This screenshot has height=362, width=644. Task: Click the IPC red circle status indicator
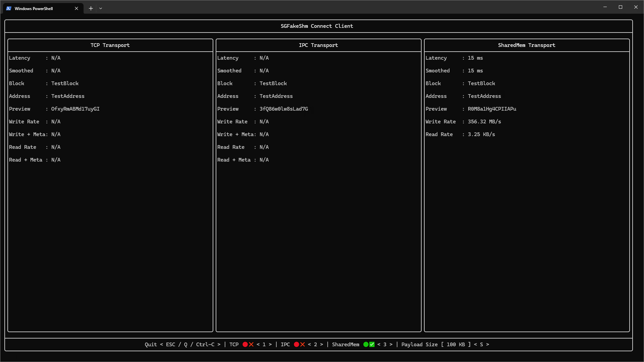296,344
